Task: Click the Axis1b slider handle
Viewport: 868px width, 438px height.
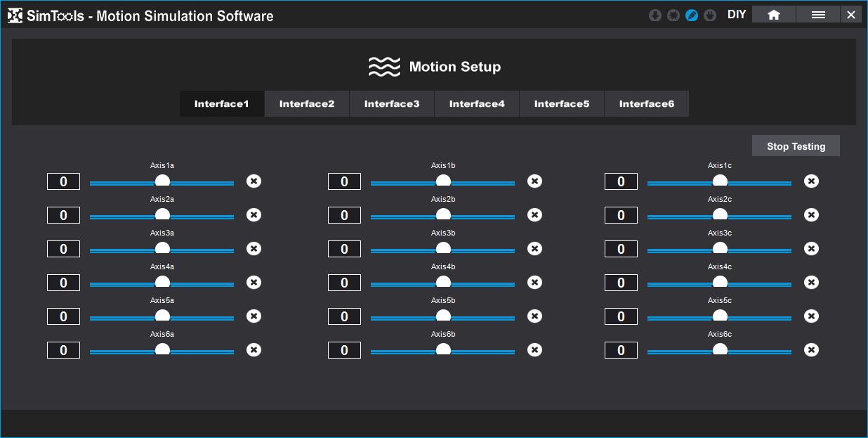Action: [x=443, y=181]
